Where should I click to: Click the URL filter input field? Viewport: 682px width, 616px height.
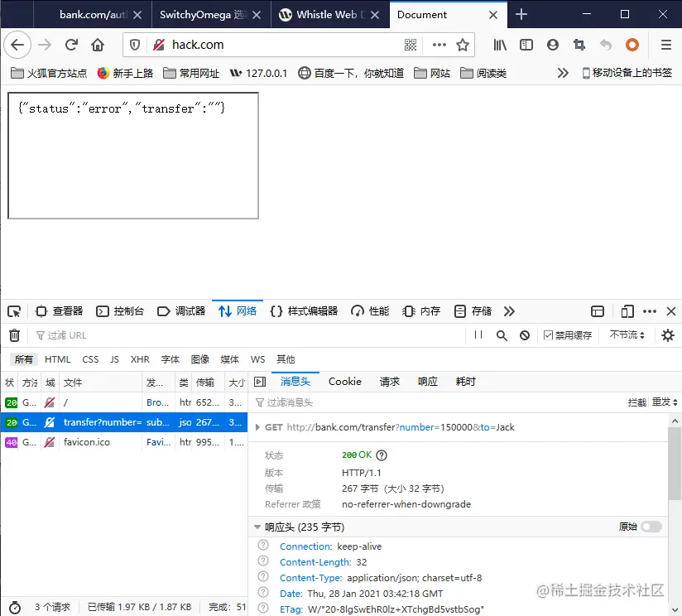[248, 335]
